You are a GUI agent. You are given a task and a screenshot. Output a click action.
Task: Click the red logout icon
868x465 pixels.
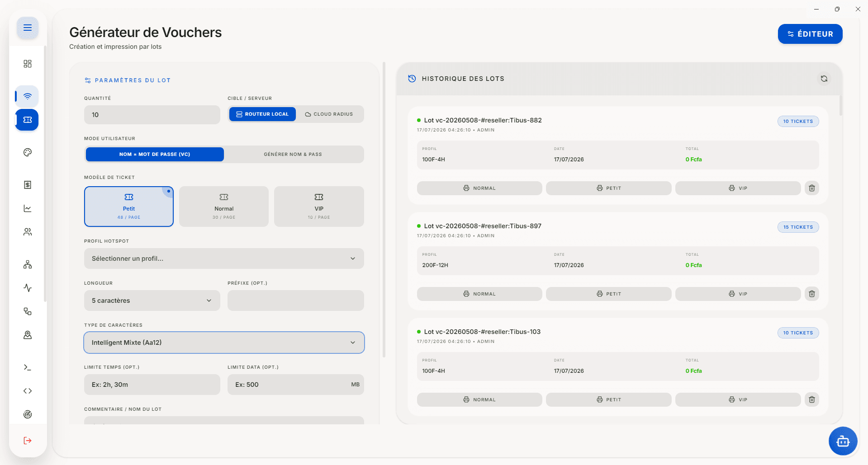[28, 441]
